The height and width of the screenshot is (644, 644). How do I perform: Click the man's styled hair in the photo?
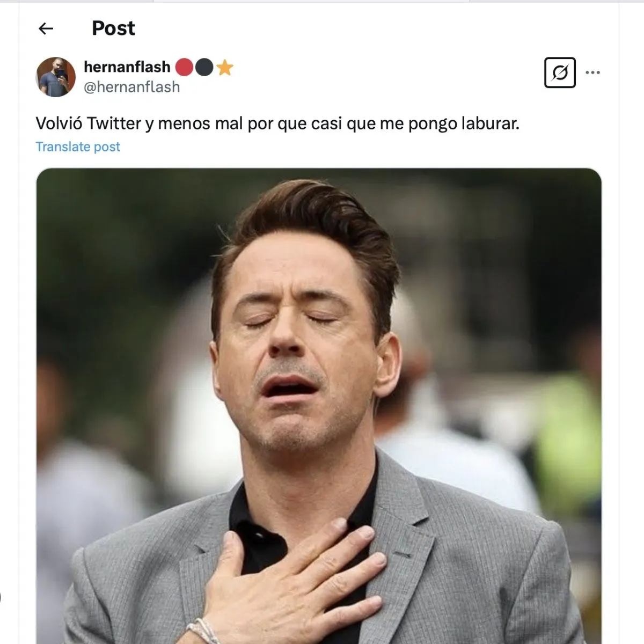pyautogui.click(x=311, y=220)
